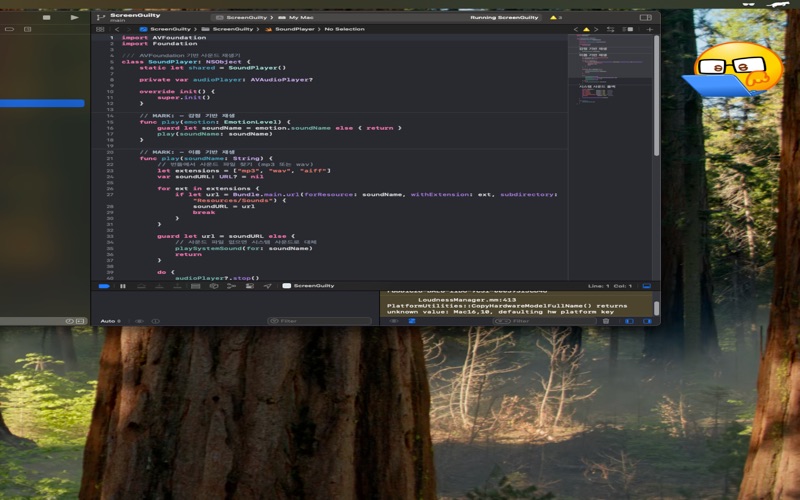The height and width of the screenshot is (500, 800).
Task: Step out in debug bar
Action: [x=178, y=286]
